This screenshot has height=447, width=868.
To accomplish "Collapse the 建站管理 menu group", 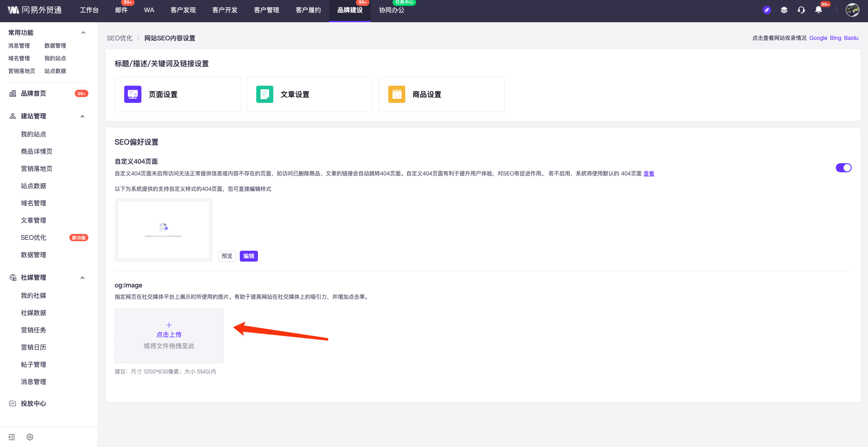I will pos(82,117).
